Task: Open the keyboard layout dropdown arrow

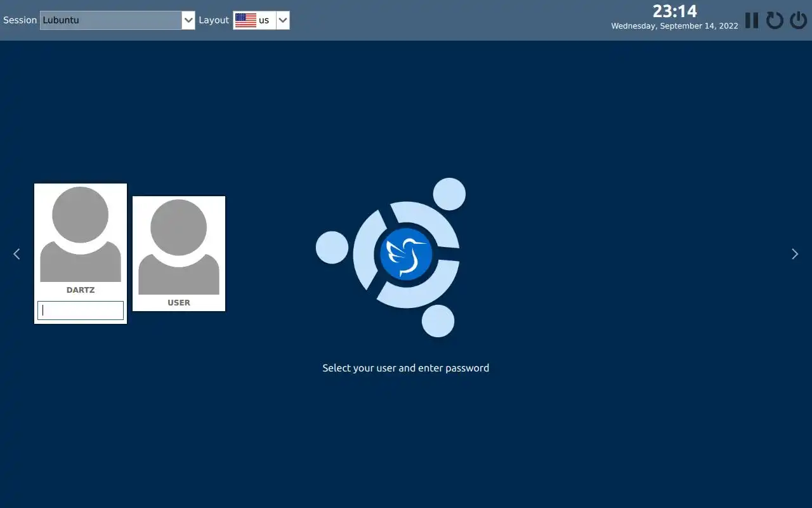Action: click(x=283, y=20)
